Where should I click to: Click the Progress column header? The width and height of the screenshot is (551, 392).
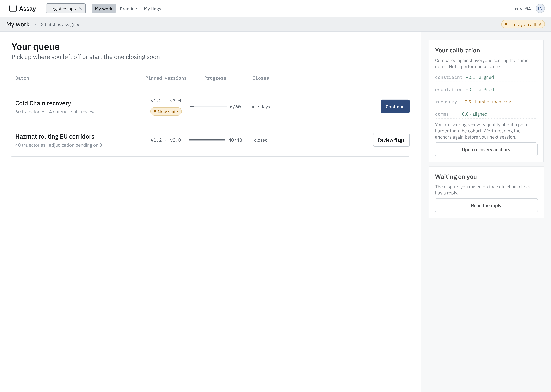click(x=215, y=78)
